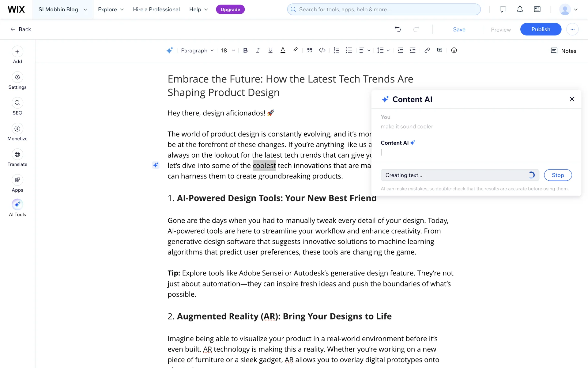This screenshot has height=368, width=588.
Task: Click the undo arrow icon
Action: 398,29
